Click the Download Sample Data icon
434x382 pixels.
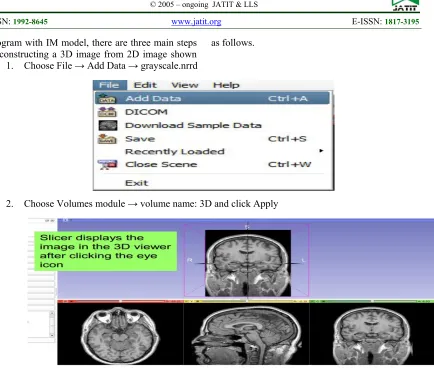point(108,125)
